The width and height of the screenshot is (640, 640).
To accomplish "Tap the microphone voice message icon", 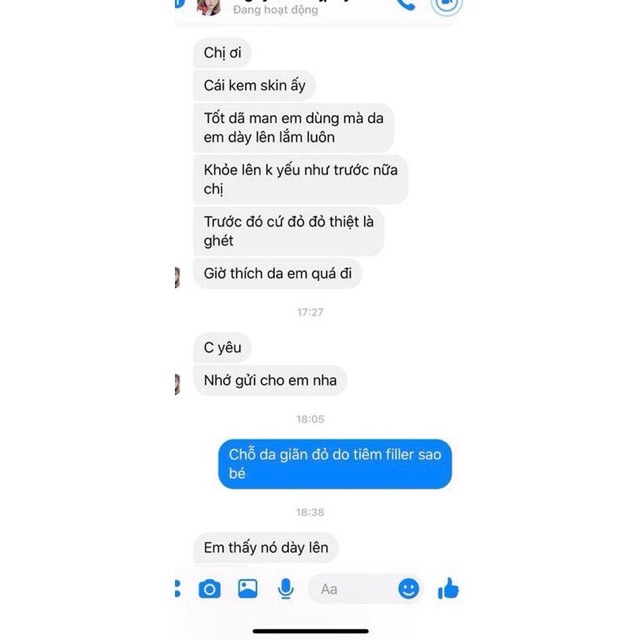I will click(286, 589).
